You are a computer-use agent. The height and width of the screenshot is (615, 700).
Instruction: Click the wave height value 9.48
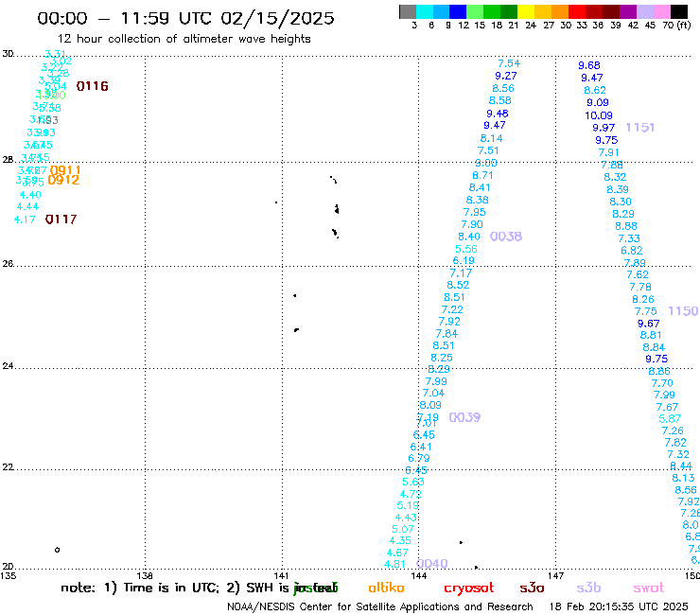(x=498, y=114)
